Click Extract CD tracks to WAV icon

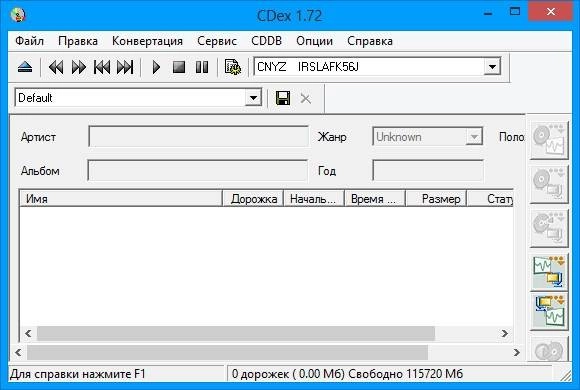pos(549,140)
